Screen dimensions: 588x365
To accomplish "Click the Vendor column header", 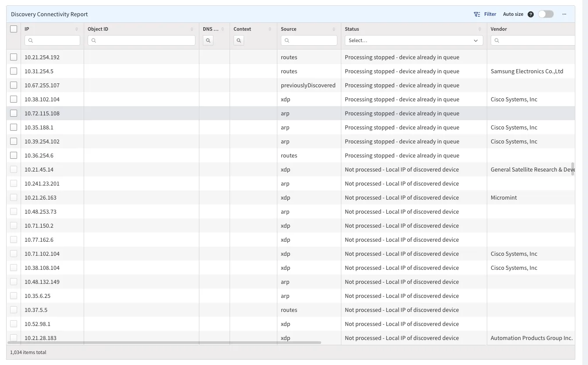I will (x=499, y=29).
